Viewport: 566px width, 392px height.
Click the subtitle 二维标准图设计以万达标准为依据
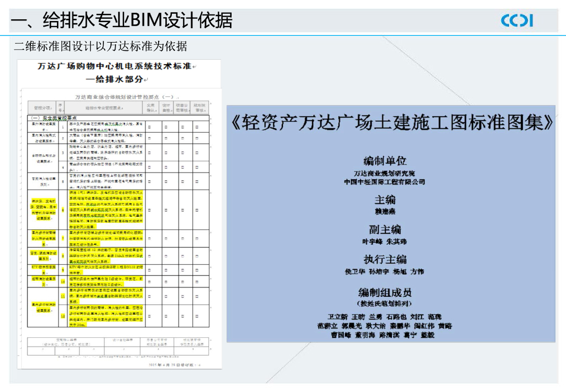[x=101, y=46]
